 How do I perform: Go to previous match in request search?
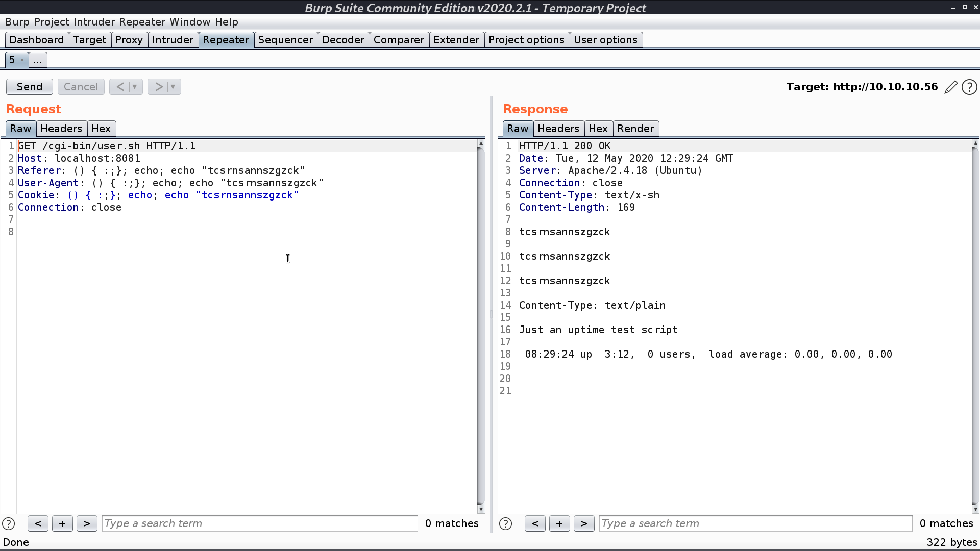38,523
